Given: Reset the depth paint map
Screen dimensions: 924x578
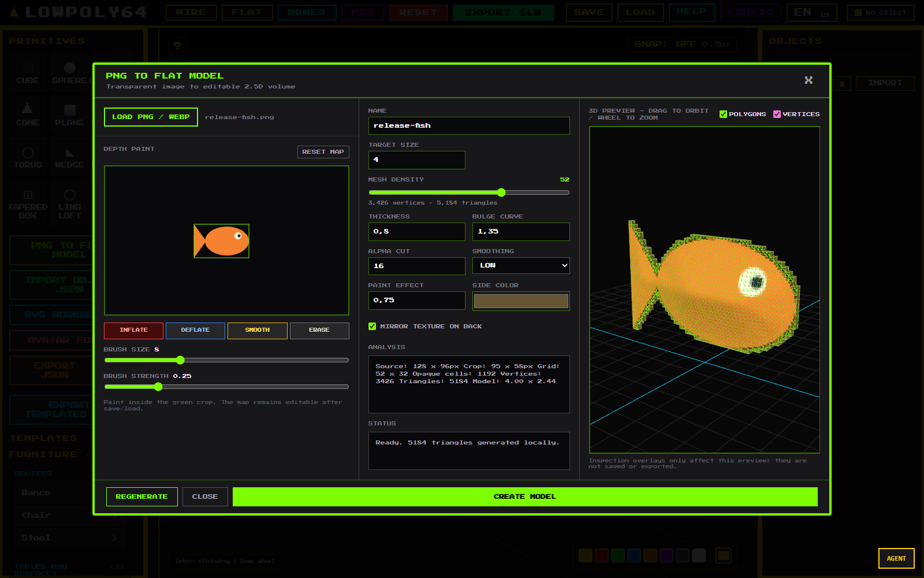Looking at the screenshot, I should click(323, 151).
